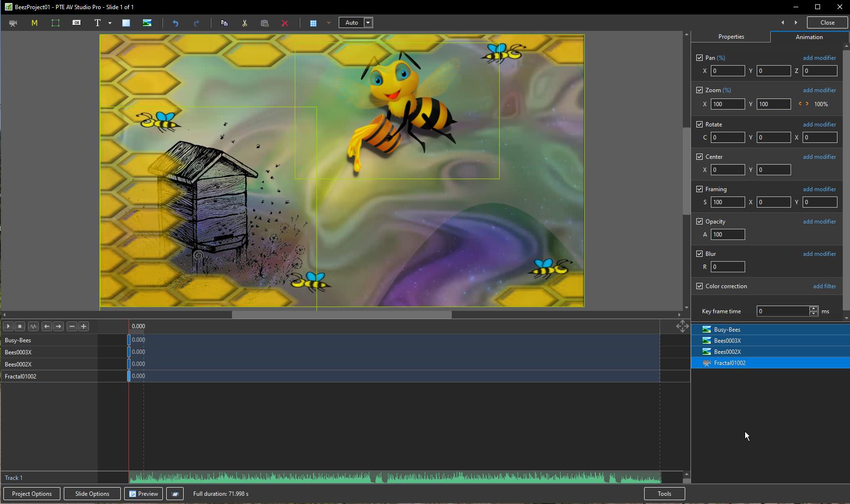Screen dimensions: 850x504
Task: Toggle the Zoom proportional link icon
Action: coord(804,104)
